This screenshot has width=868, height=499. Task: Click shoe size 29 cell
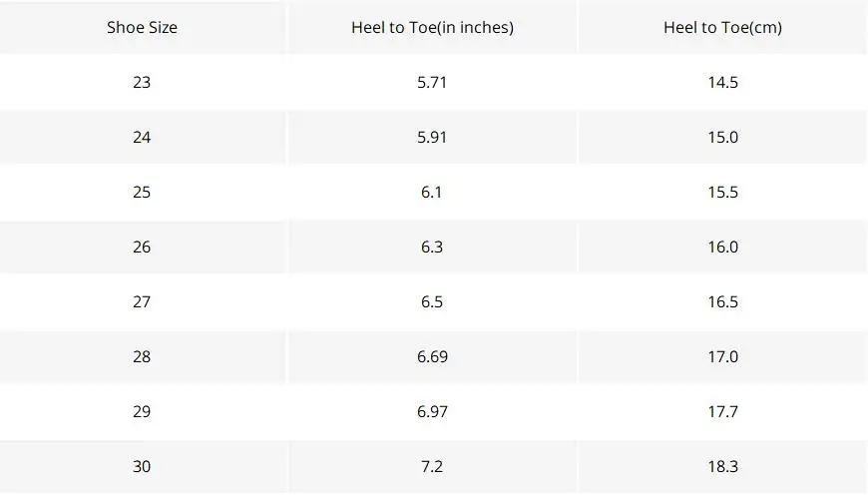(x=143, y=411)
